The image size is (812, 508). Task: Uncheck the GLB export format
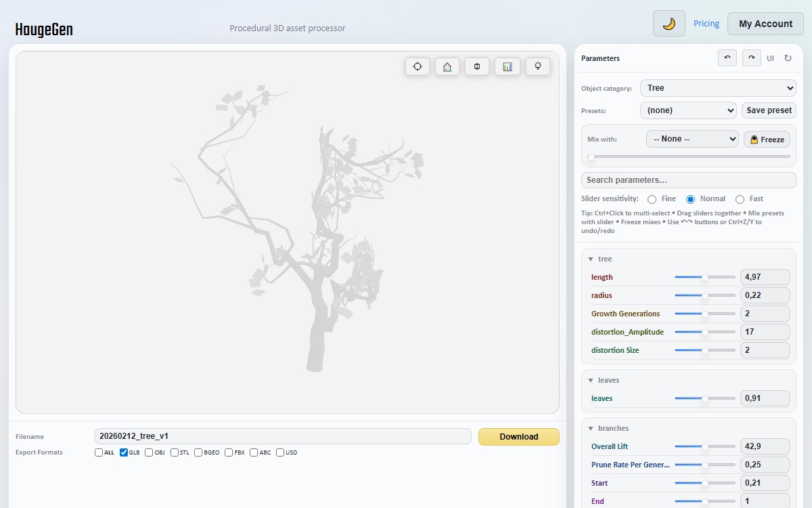coord(124,452)
